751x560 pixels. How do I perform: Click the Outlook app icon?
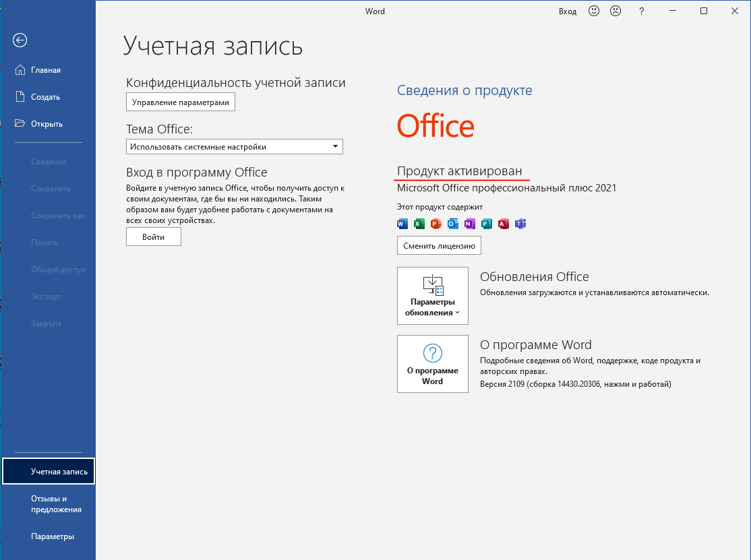point(452,224)
